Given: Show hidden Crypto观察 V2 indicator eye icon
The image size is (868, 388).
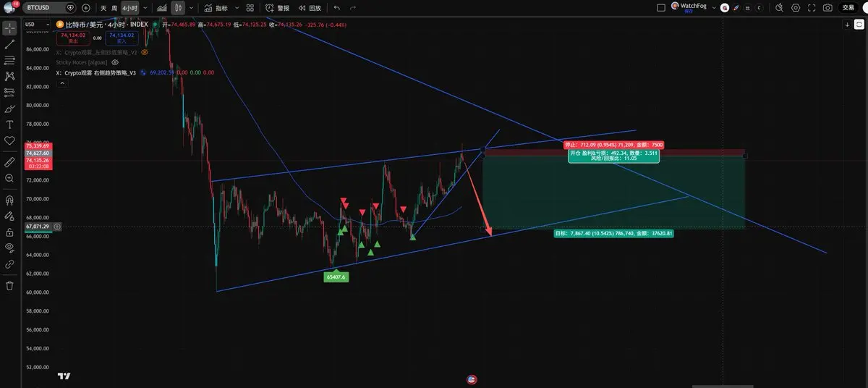Looking at the screenshot, I should [x=144, y=53].
